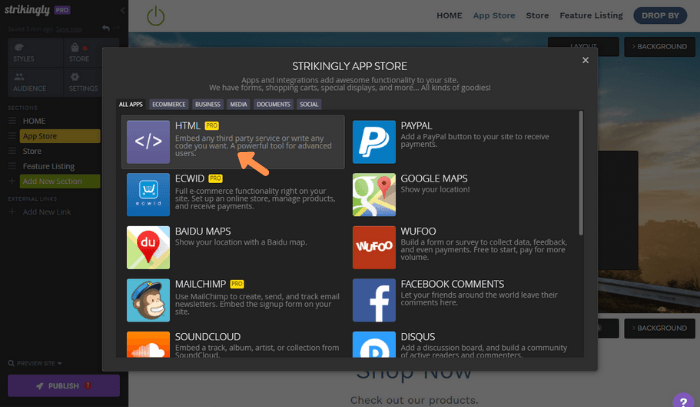The width and height of the screenshot is (700, 407).
Task: Open the HTML embed app
Action: click(233, 142)
